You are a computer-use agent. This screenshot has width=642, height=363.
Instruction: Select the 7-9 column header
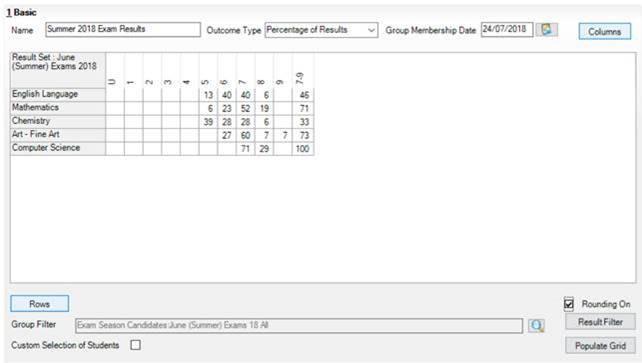pos(303,70)
